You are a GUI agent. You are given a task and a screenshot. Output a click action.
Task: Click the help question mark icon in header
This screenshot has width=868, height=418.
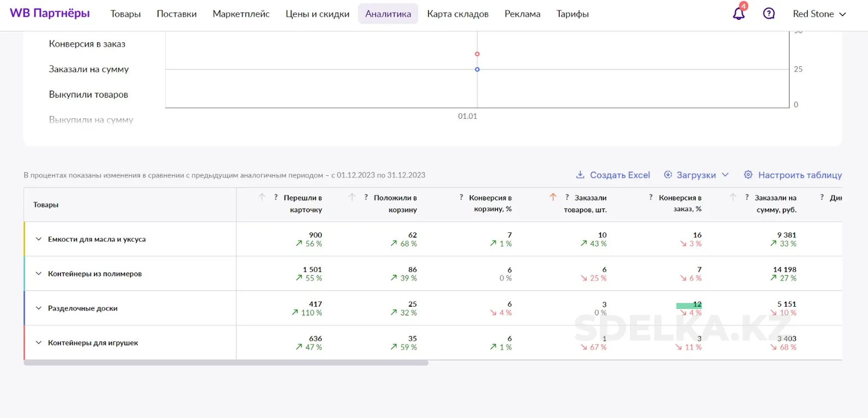pos(768,14)
